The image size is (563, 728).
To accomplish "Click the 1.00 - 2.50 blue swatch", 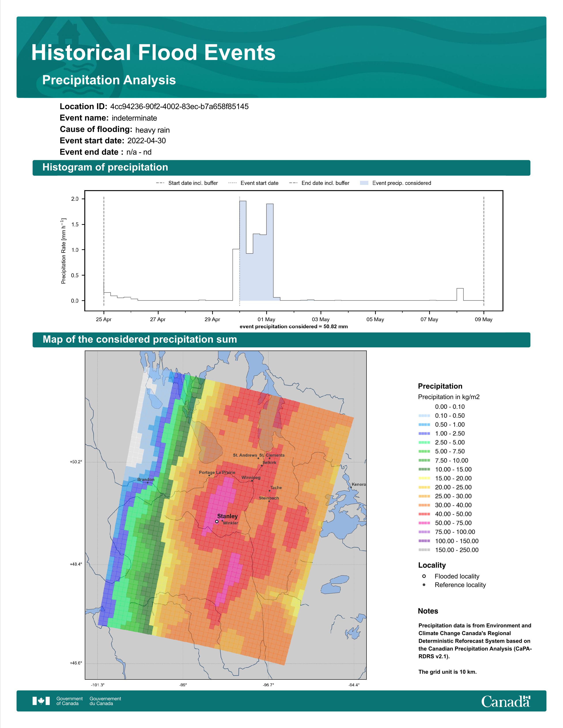I will (x=424, y=433).
